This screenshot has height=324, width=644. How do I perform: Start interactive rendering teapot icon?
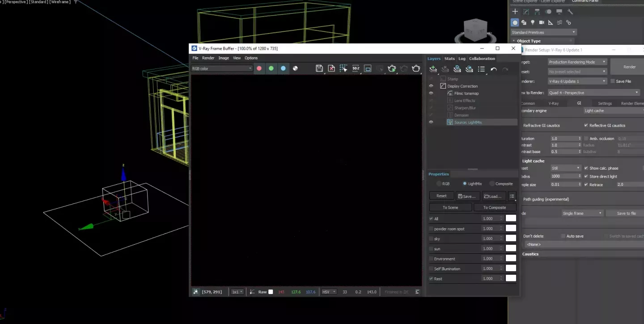pos(392,68)
